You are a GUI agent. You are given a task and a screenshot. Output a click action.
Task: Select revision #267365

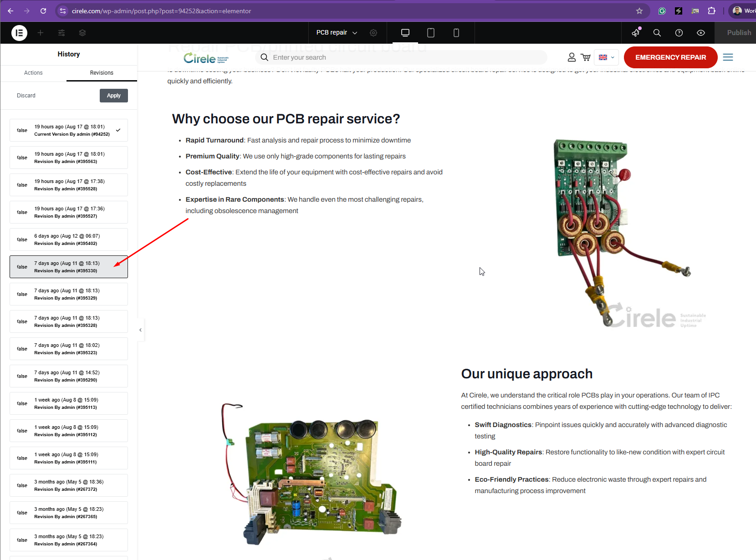tap(69, 513)
